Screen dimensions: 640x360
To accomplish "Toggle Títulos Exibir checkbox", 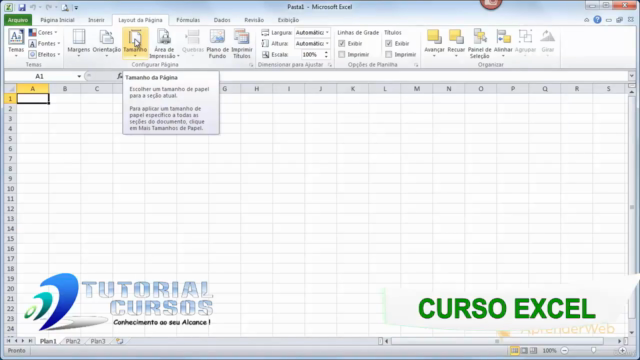I will point(389,43).
